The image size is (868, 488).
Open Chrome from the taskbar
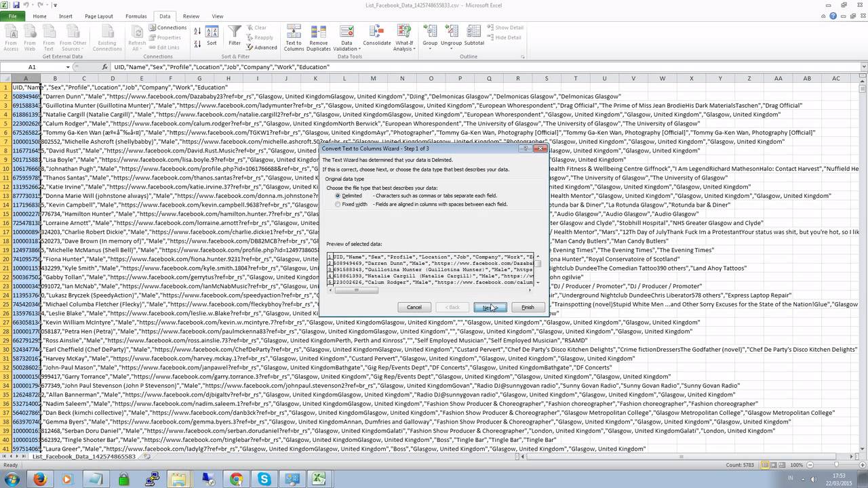(x=236, y=479)
